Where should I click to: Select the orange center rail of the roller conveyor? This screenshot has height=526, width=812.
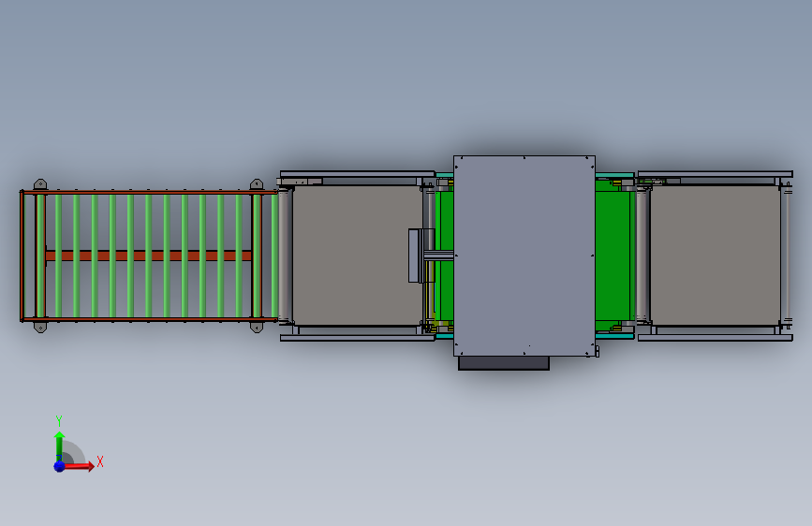tap(149, 256)
